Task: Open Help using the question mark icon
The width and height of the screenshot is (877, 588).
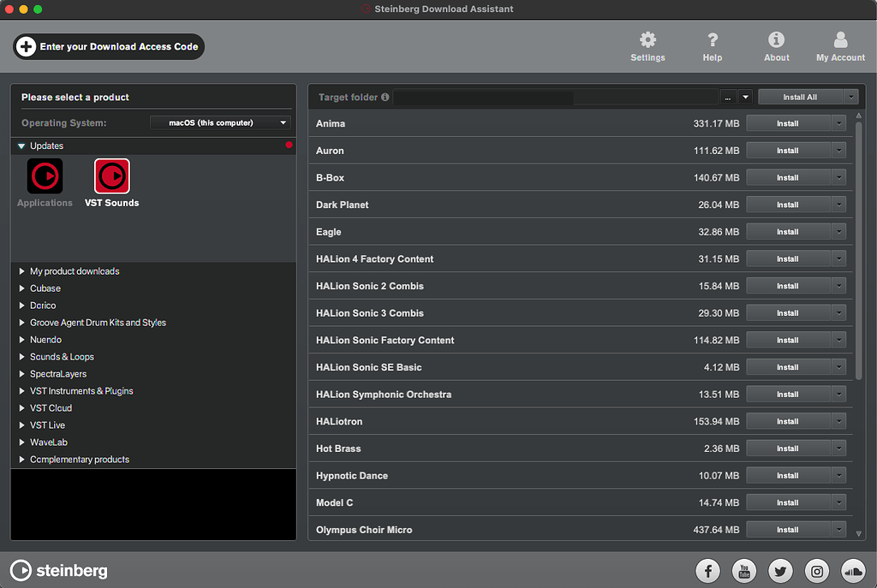Action: coord(712,40)
